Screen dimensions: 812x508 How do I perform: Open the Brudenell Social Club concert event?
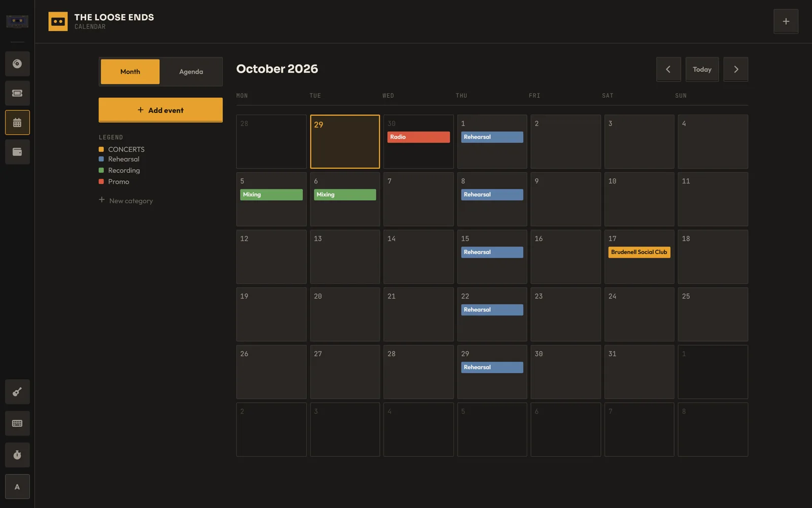(x=639, y=252)
